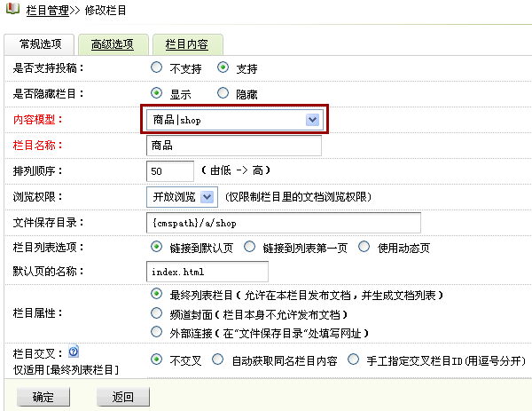Choose 链接到列表第一页 option
Viewport: 532px width, 411px height.
[249, 246]
